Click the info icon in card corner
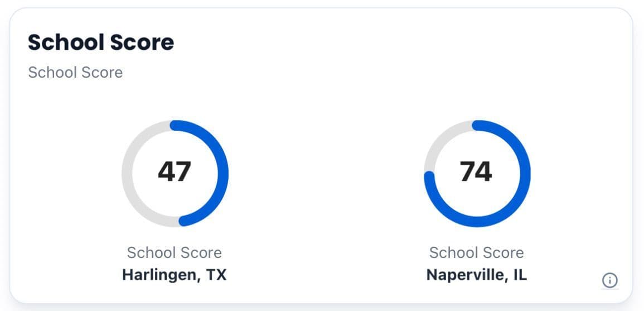 click(609, 280)
